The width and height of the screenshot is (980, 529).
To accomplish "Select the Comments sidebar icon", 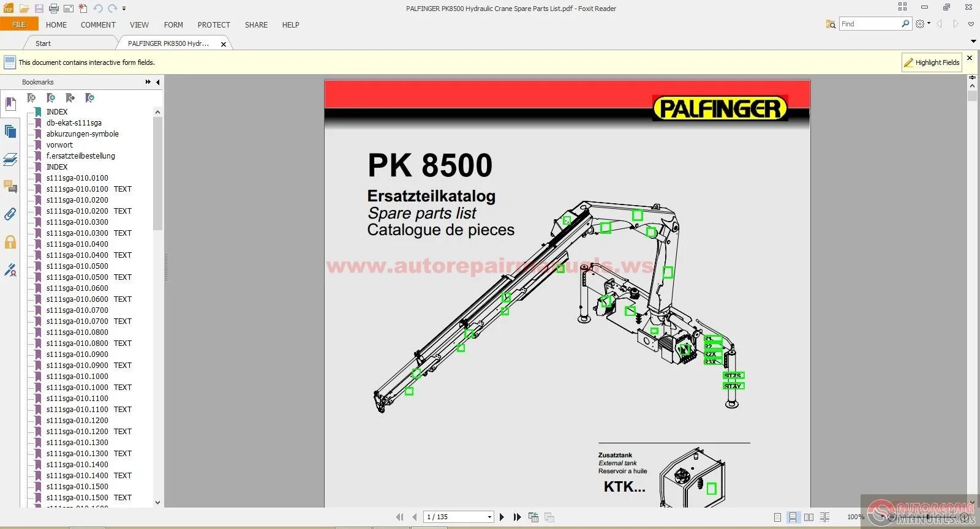I will tap(10, 186).
